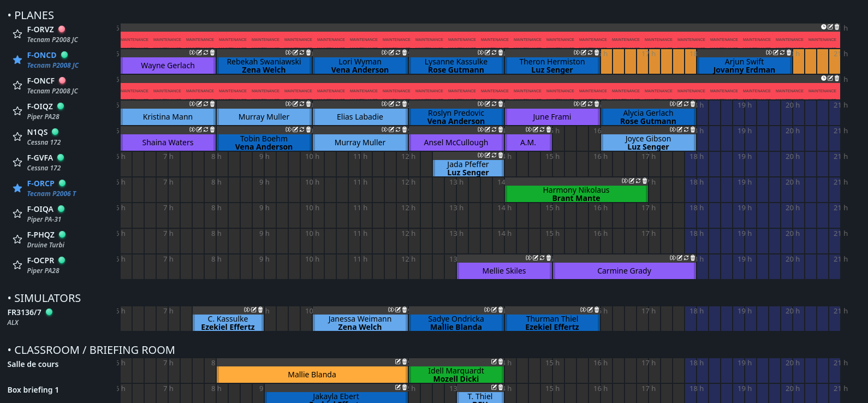
Task: Edit the Wayne Gerlach booking on F-ONCD
Action: click(x=199, y=53)
